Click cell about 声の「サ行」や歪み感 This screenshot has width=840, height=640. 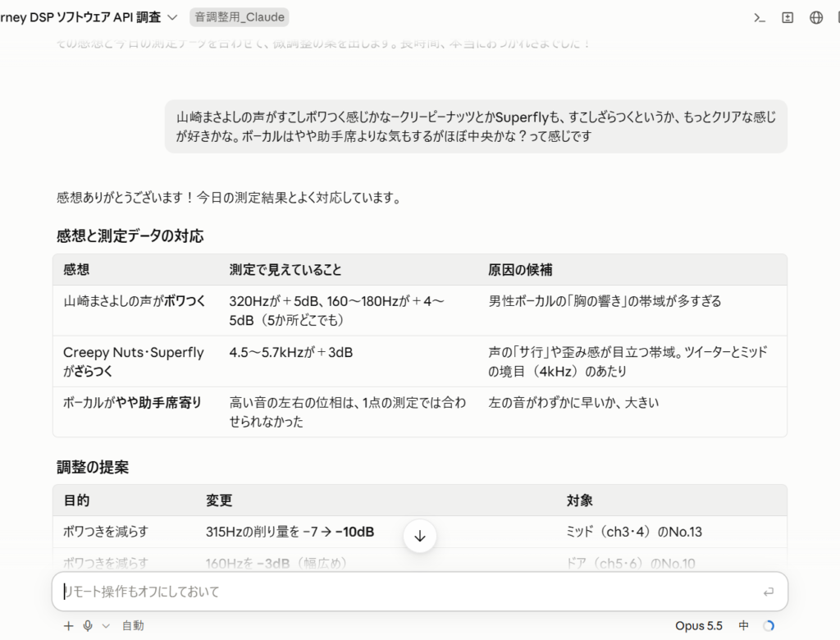coord(628,362)
